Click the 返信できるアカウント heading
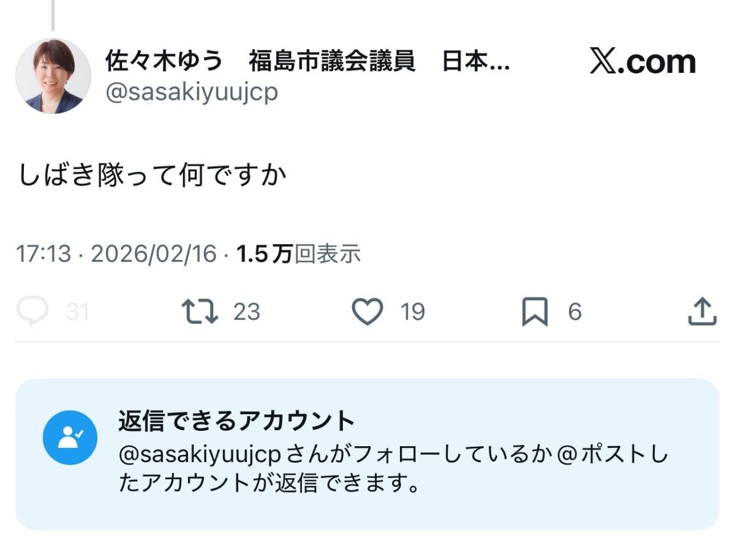The image size is (735, 560). [x=236, y=421]
